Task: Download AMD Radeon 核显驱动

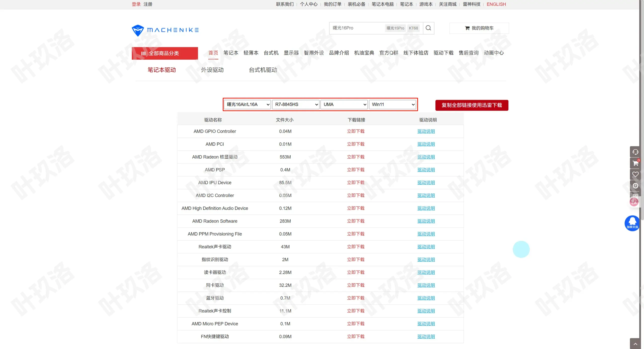Action: [356, 157]
